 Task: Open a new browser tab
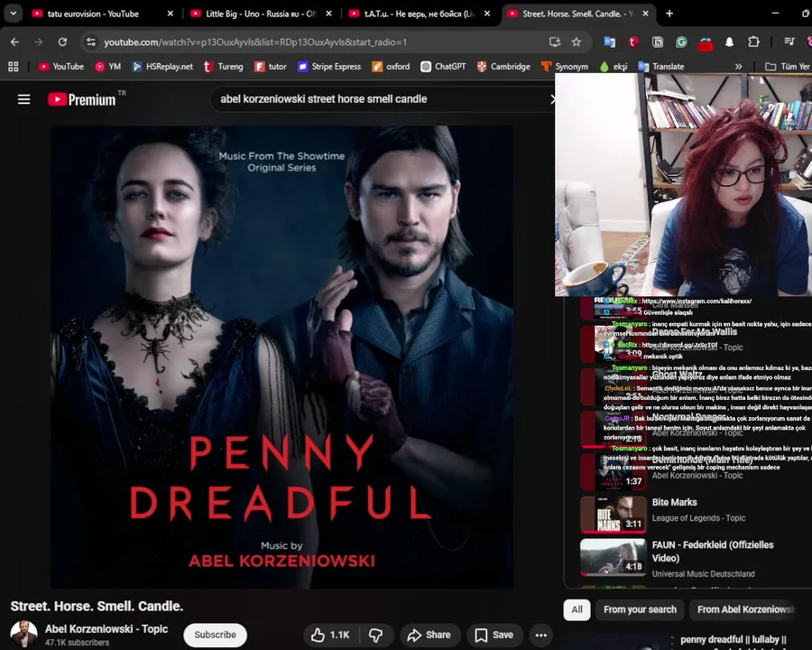click(669, 14)
